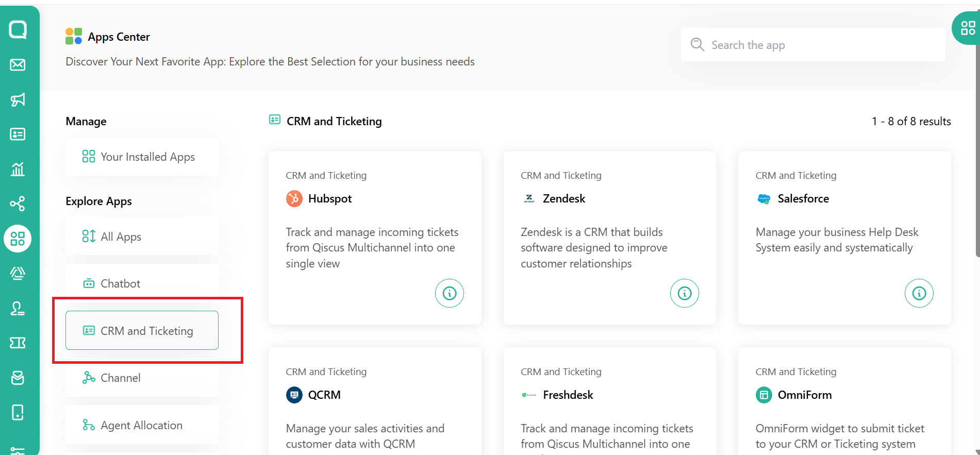980x455 pixels.
Task: Open the OmniForm app card
Action: 844,402
